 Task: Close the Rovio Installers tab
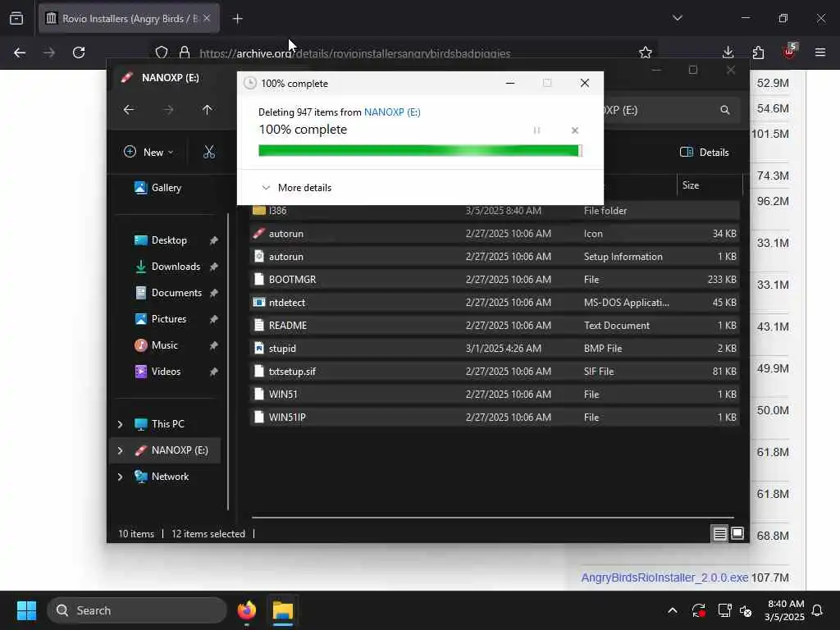tap(207, 18)
